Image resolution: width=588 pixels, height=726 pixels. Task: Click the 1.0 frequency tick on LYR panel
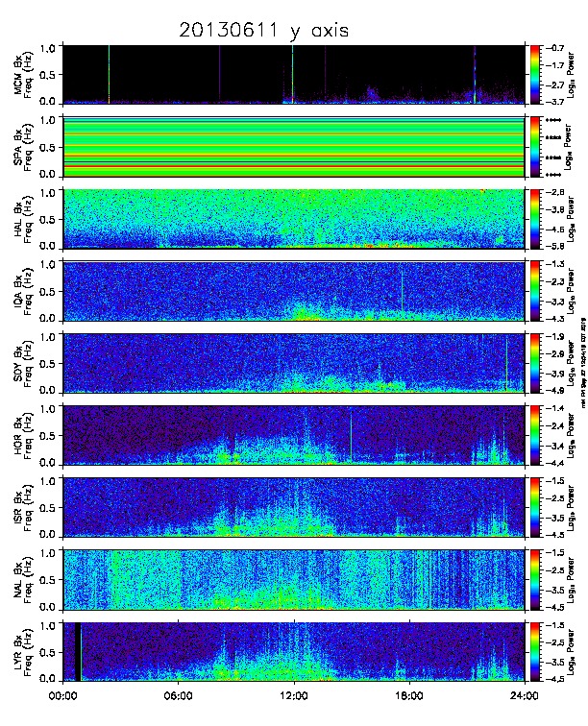47,625
